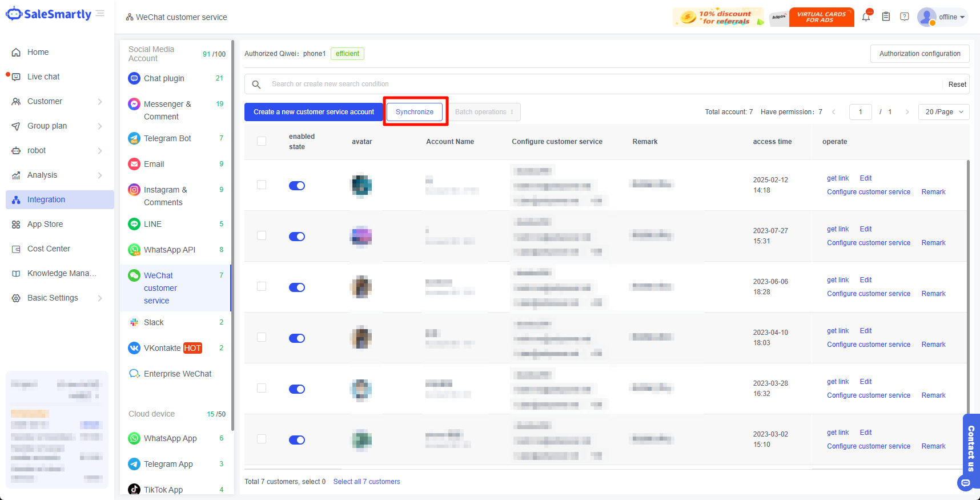
Task: Click Create a new customer service account
Action: tap(314, 112)
